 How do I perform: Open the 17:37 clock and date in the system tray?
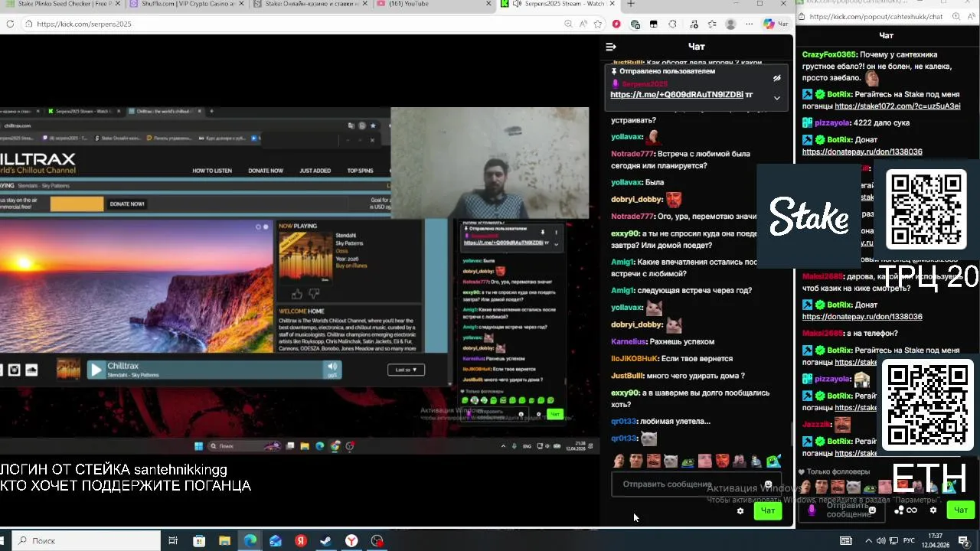[934, 540]
